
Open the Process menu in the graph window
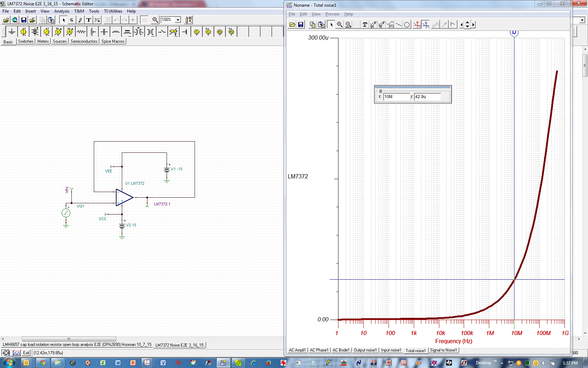click(x=332, y=14)
